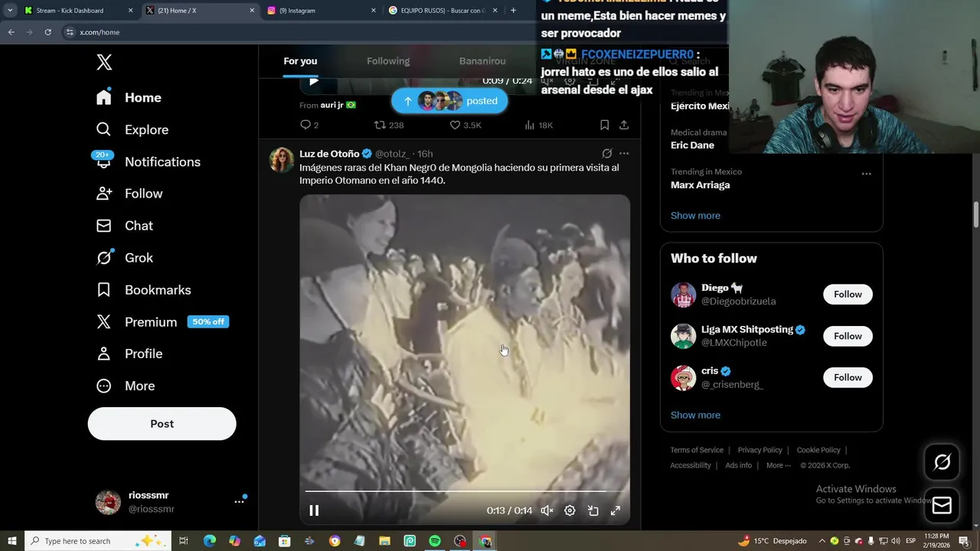The image size is (980, 551).
Task: Click the Post button
Action: click(162, 424)
